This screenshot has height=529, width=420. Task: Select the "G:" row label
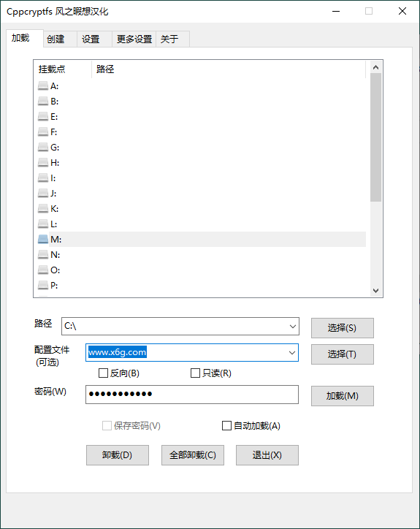(x=55, y=148)
